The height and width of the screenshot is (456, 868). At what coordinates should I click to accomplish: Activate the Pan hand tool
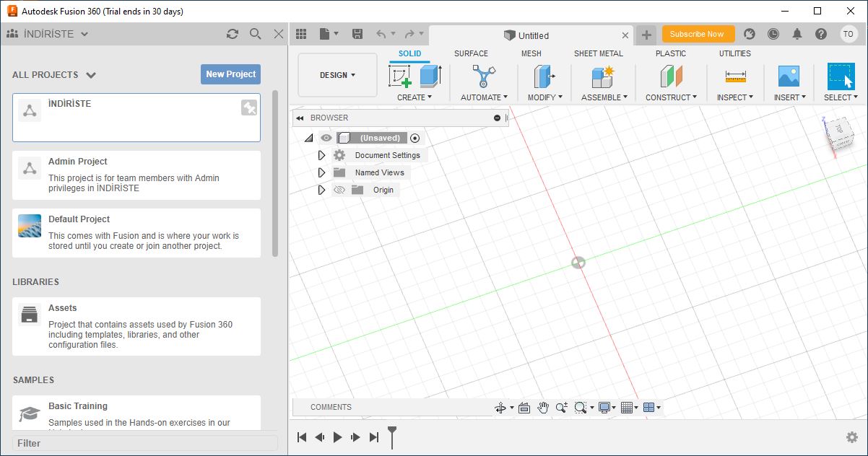coord(543,408)
